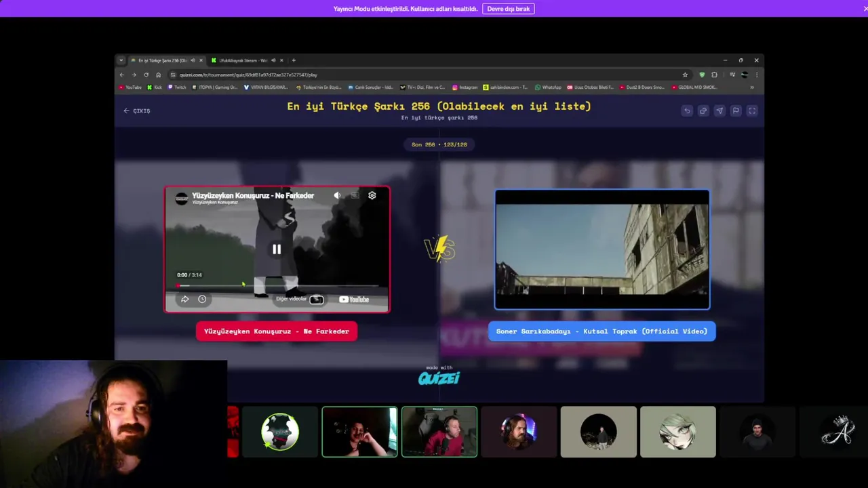The width and height of the screenshot is (868, 488).
Task: Click the quizei.com address bar
Action: click(429, 75)
